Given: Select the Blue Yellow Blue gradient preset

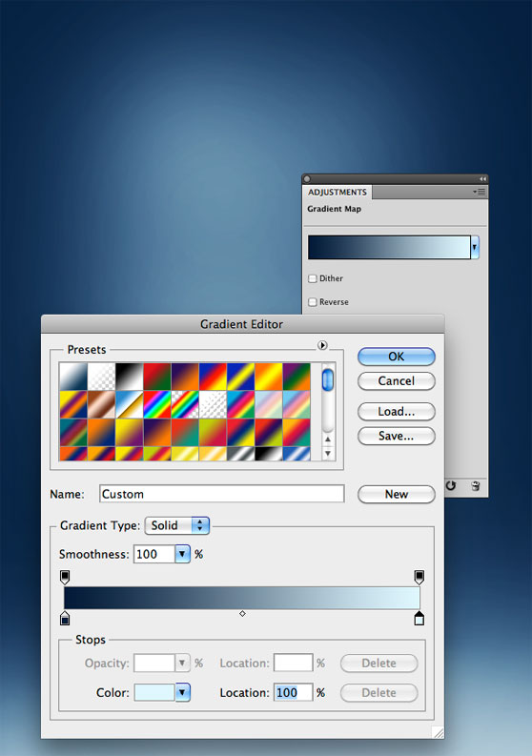Looking at the screenshot, I should tap(241, 377).
